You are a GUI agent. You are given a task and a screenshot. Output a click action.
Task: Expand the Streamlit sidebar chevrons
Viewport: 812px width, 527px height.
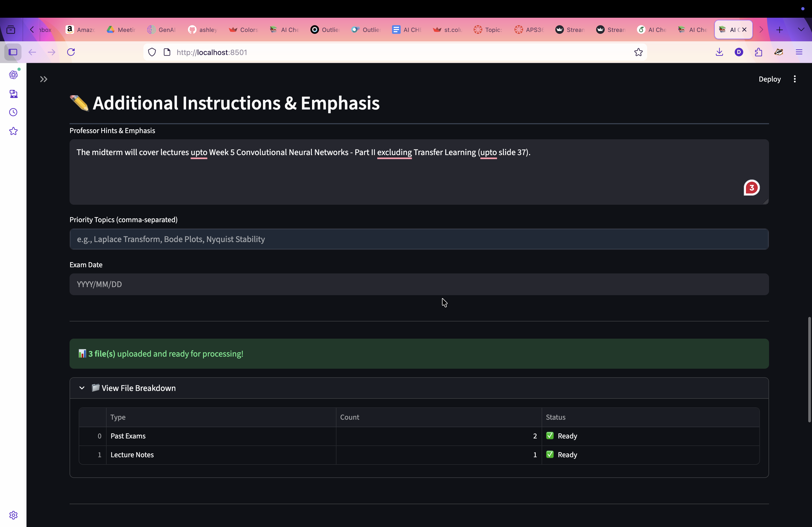(x=43, y=79)
